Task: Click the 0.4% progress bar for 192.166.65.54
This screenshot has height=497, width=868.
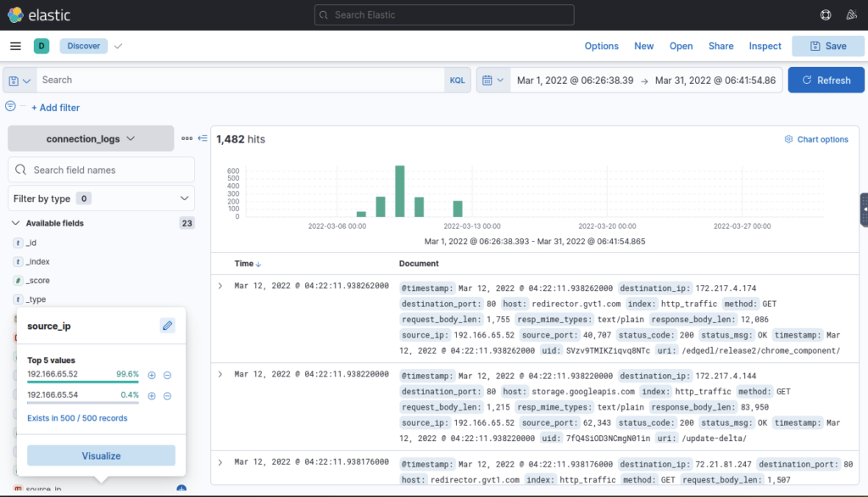Action: point(83,403)
